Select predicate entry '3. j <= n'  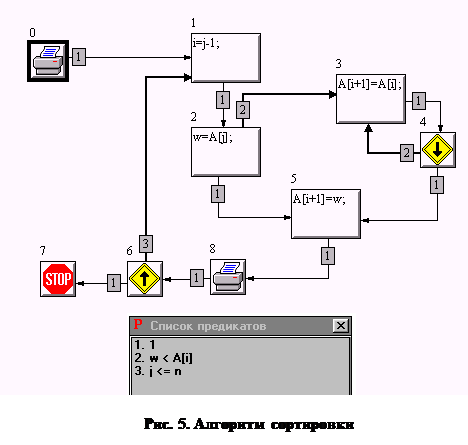[158, 371]
